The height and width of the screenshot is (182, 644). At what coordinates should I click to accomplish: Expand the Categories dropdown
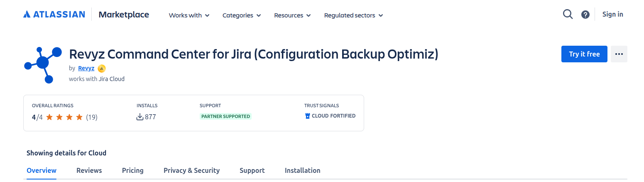pos(242,15)
